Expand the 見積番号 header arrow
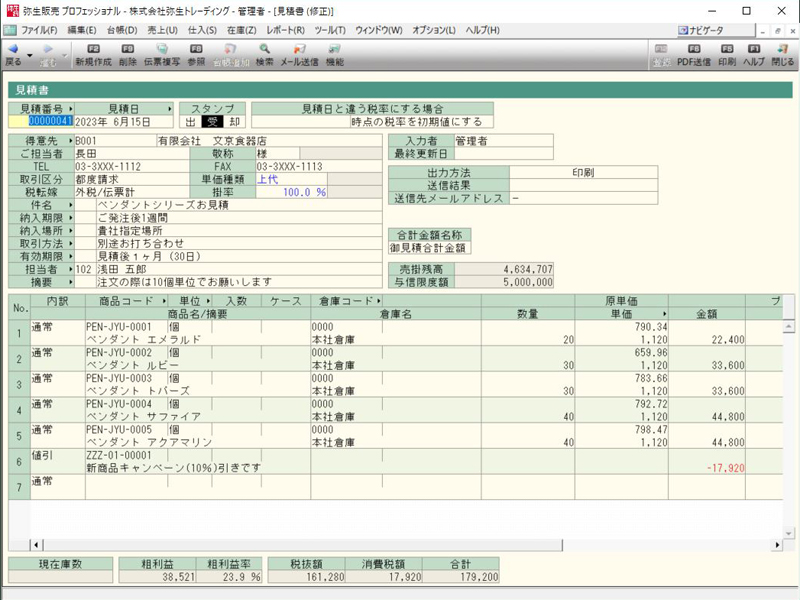 [70, 109]
